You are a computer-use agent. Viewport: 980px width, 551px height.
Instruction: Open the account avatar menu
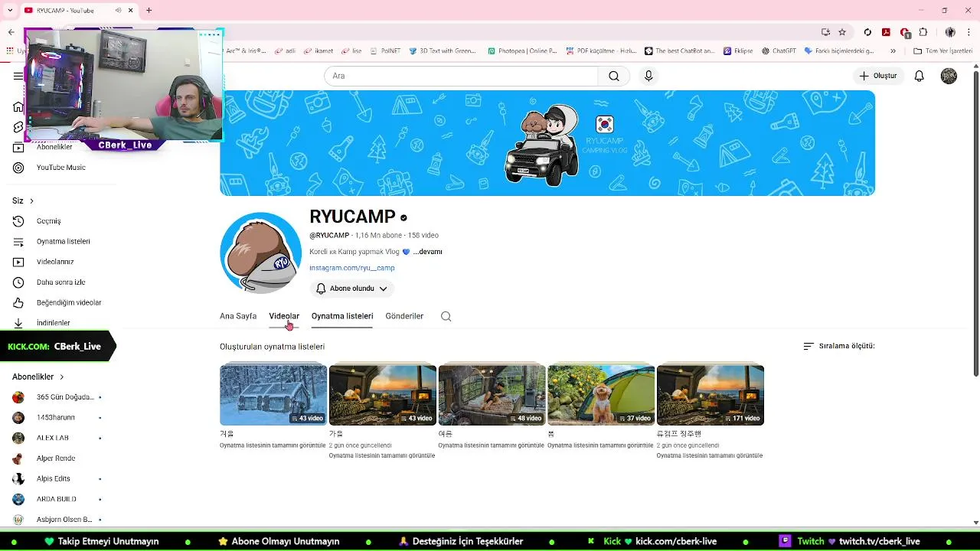pos(949,76)
